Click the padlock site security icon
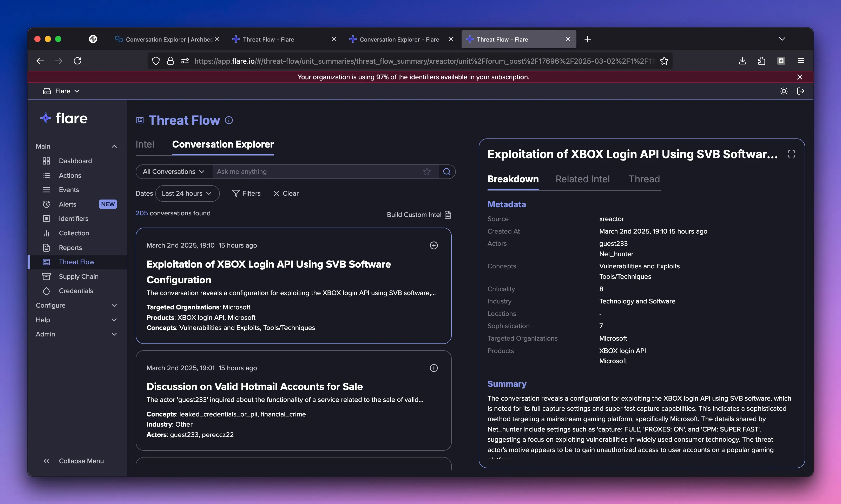 [170, 61]
